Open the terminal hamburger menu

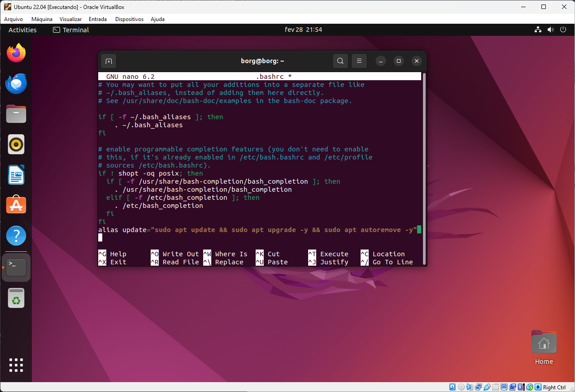click(359, 61)
